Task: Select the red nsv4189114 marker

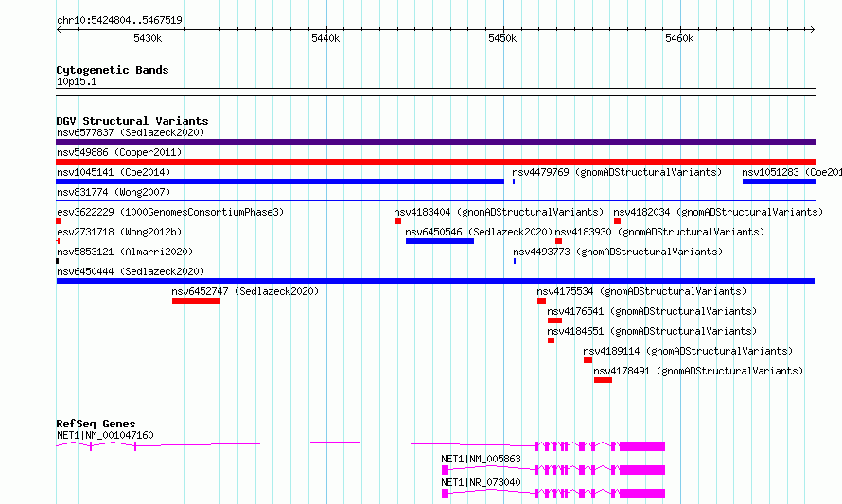Action: tap(588, 360)
